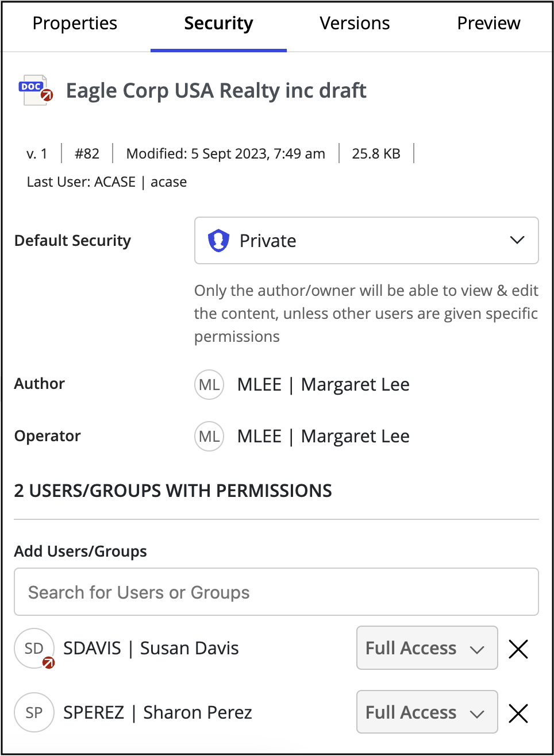Screen dimensions: 554x756
Task: Remove Sharon Perez from permissions
Action: pos(518,713)
